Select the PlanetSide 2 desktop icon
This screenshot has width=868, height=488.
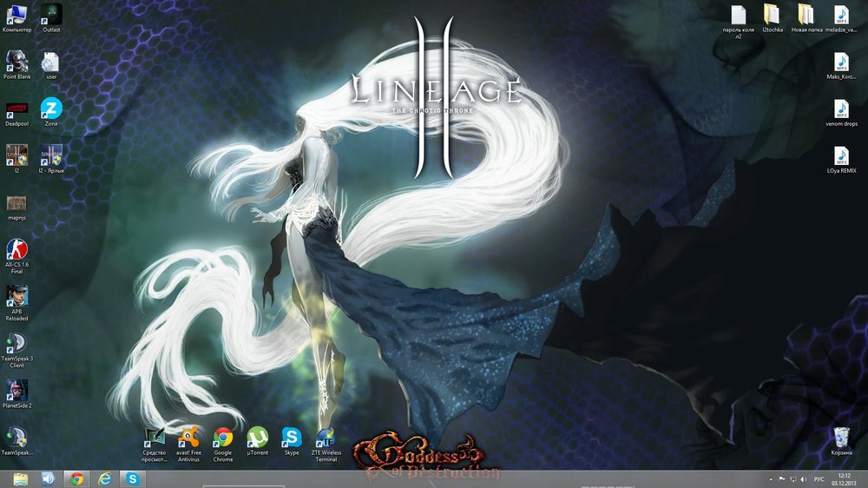[x=16, y=390]
